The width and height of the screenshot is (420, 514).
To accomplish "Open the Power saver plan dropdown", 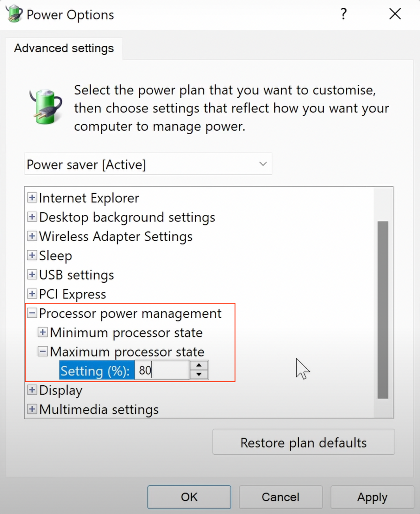I will click(148, 164).
